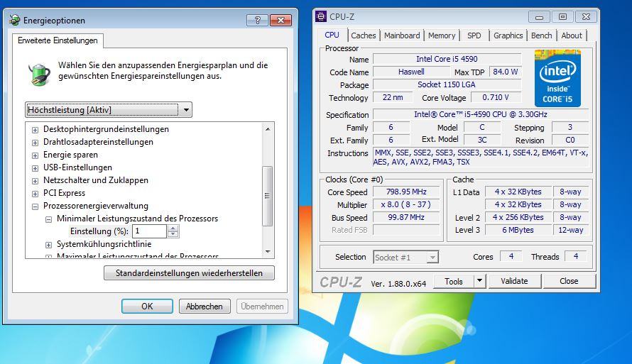Select the Erweiterte Einstellungen tab
This screenshot has width=632, height=364.
58,40
